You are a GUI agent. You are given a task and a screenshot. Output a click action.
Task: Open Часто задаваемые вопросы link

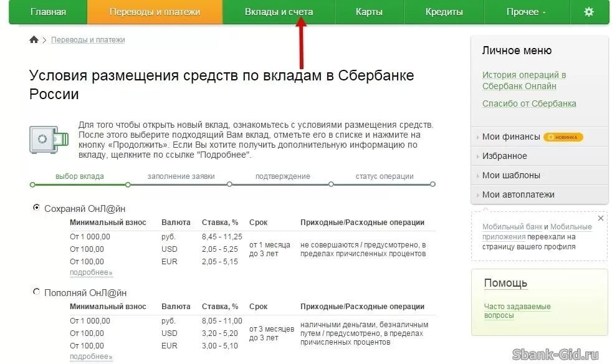517,311
